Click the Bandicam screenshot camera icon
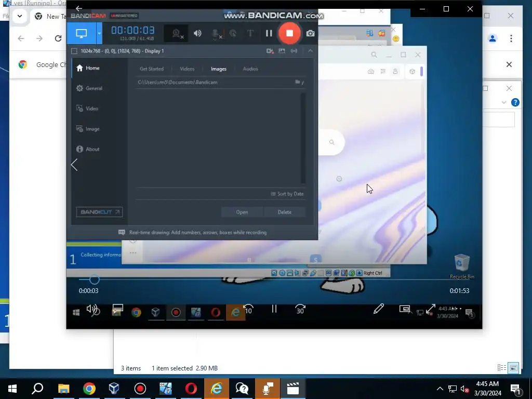Screen dimensions: 532x399 [311, 33]
